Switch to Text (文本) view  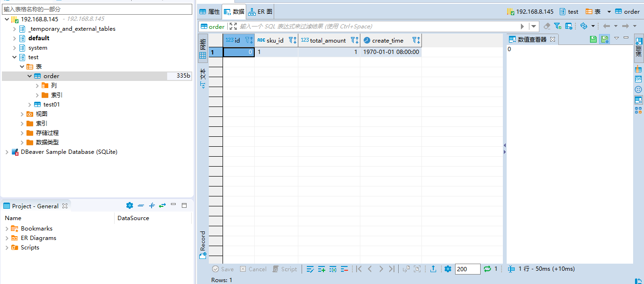click(203, 78)
